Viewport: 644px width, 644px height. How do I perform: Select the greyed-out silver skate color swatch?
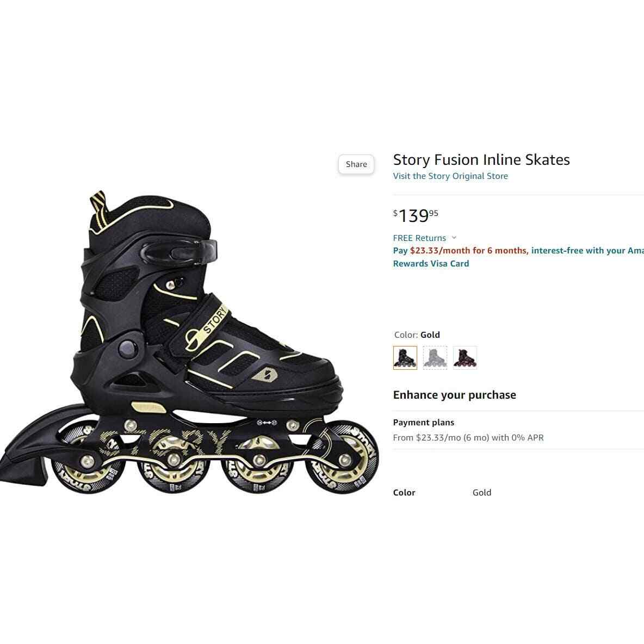[x=435, y=358]
